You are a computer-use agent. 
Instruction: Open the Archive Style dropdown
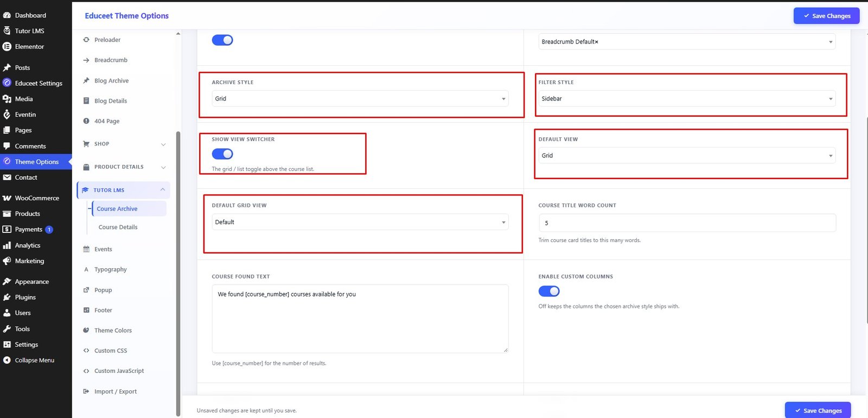[x=360, y=99]
